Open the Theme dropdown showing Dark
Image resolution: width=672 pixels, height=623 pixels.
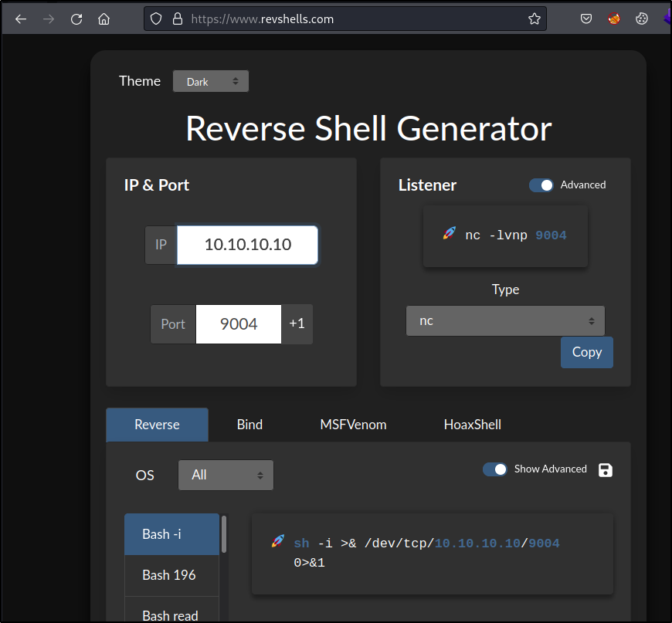tap(210, 81)
